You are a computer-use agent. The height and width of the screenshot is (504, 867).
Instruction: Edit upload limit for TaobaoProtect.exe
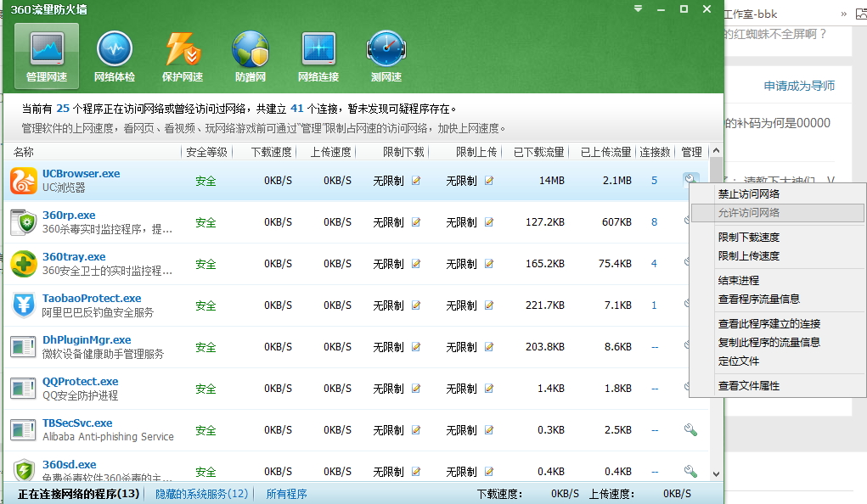tap(489, 305)
